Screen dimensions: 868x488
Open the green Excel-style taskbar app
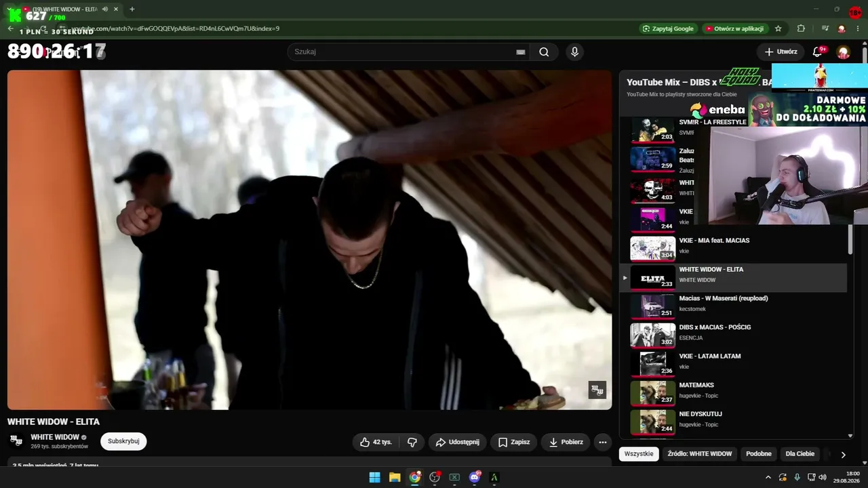[x=454, y=477]
